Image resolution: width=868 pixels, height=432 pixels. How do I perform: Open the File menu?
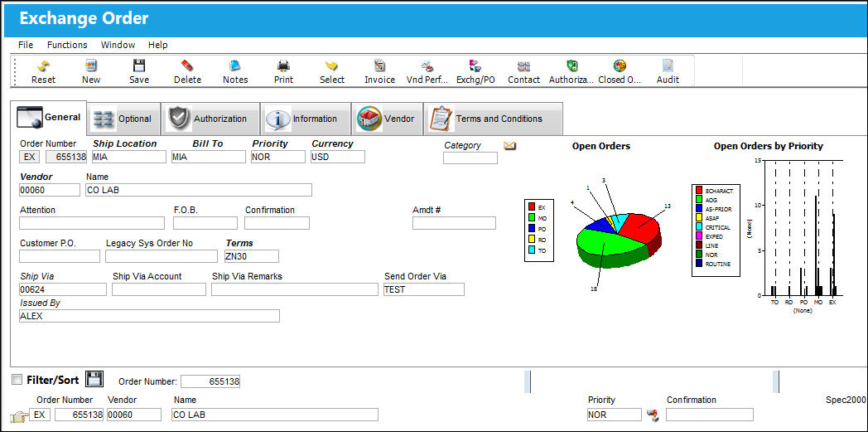(x=26, y=45)
